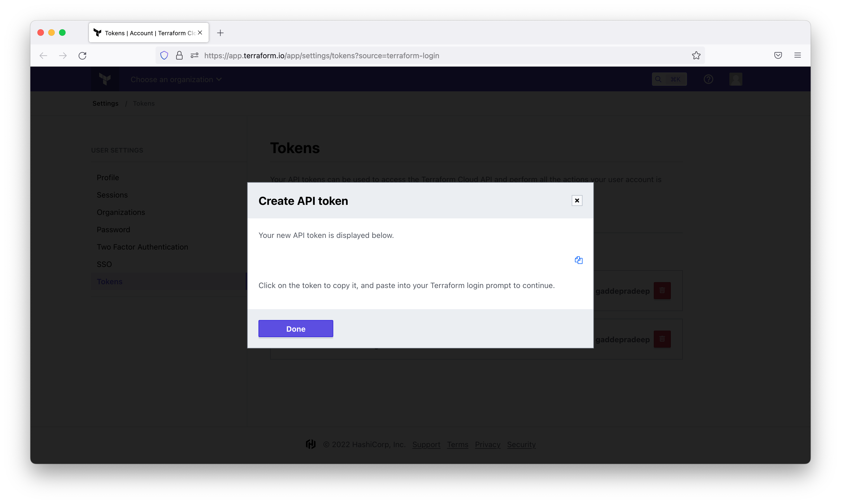Click "Your new API token is displayed below."
This screenshot has width=841, height=504.
click(x=326, y=235)
